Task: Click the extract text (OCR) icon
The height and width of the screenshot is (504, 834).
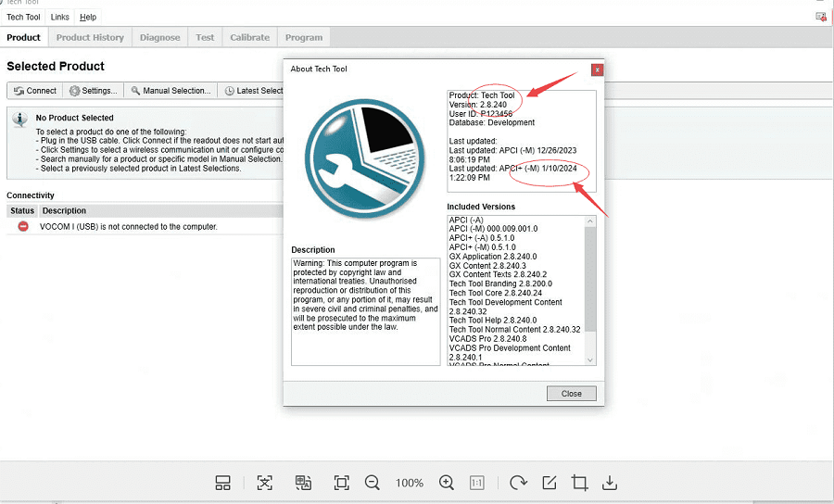Action: 264,483
